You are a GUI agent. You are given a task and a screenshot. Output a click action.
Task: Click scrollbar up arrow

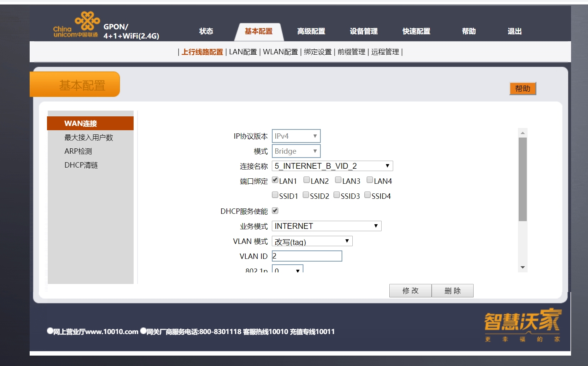[x=523, y=133]
